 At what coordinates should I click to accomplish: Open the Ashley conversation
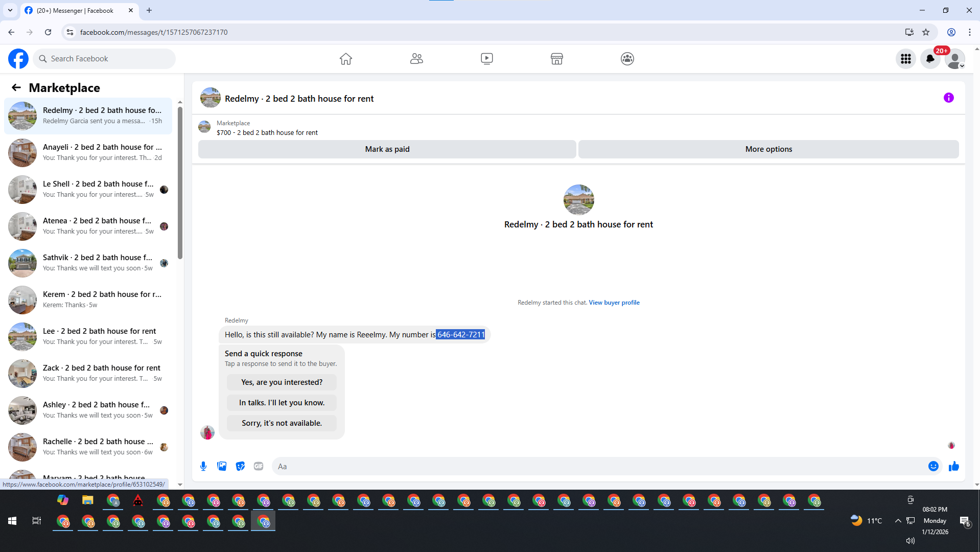[x=88, y=410]
